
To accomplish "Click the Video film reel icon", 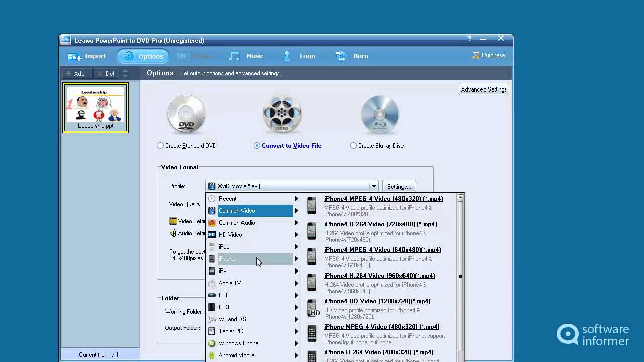I will click(282, 114).
